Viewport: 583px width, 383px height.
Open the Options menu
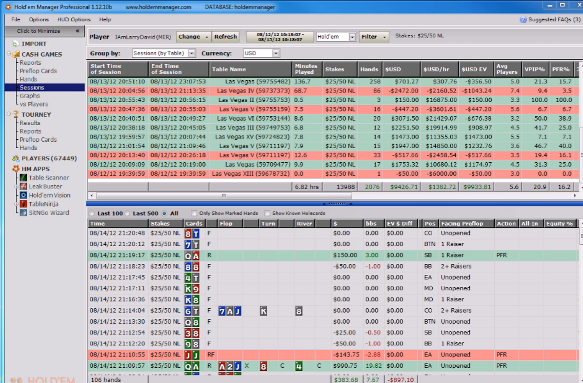(x=39, y=19)
